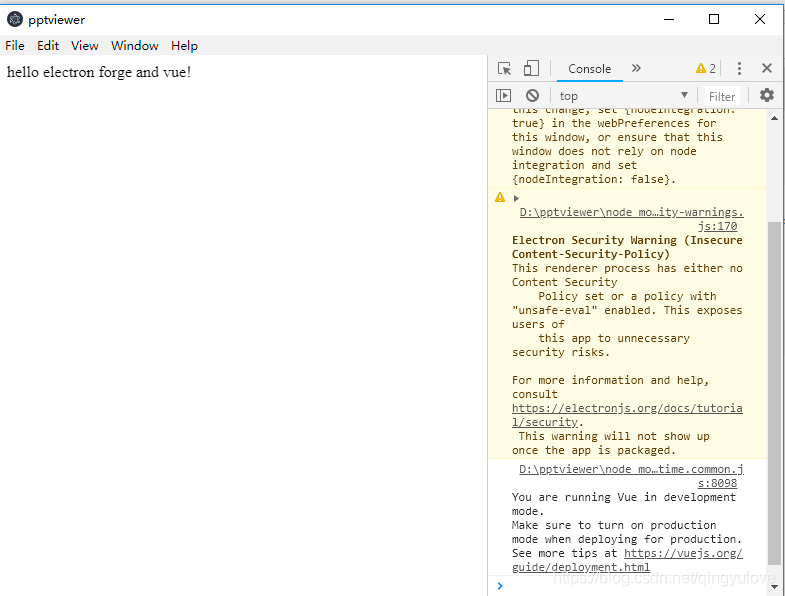Open the Help menu
Image resolution: width=785 pixels, height=596 pixels.
184,46
